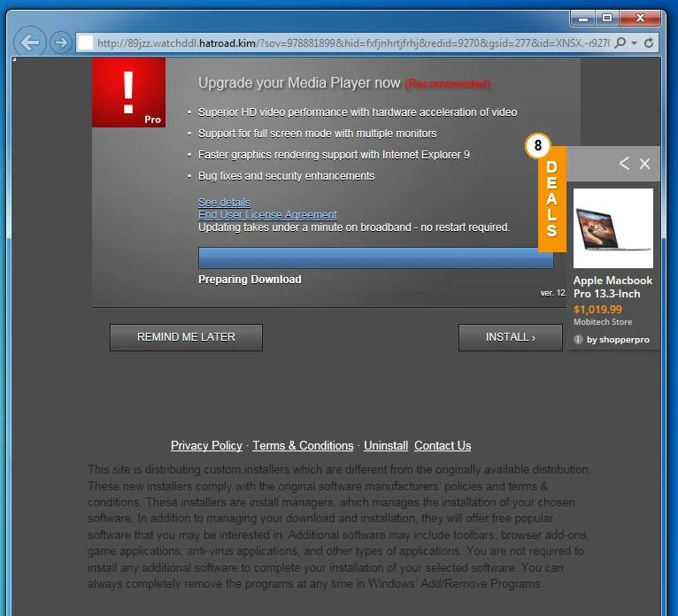Open the See details link
The image size is (678, 616).
click(x=224, y=203)
